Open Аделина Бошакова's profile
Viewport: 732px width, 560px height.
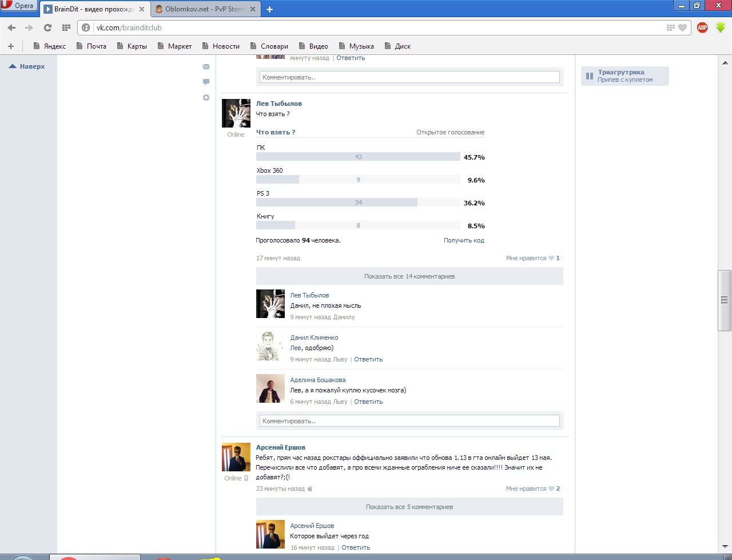point(317,380)
